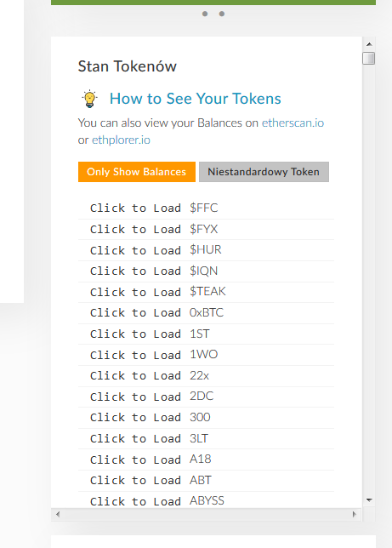Click the horizontal scrollbar left arrow
The width and height of the screenshot is (392, 548).
pyautogui.click(x=58, y=514)
